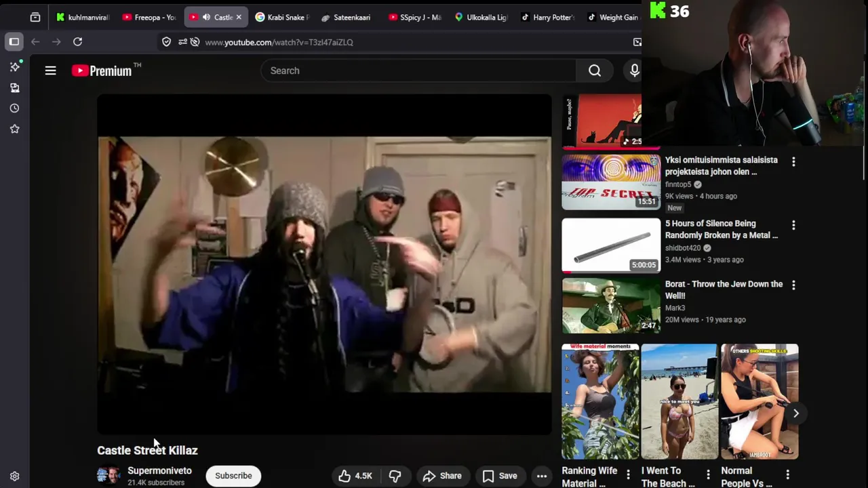Mute the Castle tab via speaker icon
The height and width of the screenshot is (488, 868).
click(x=206, y=17)
